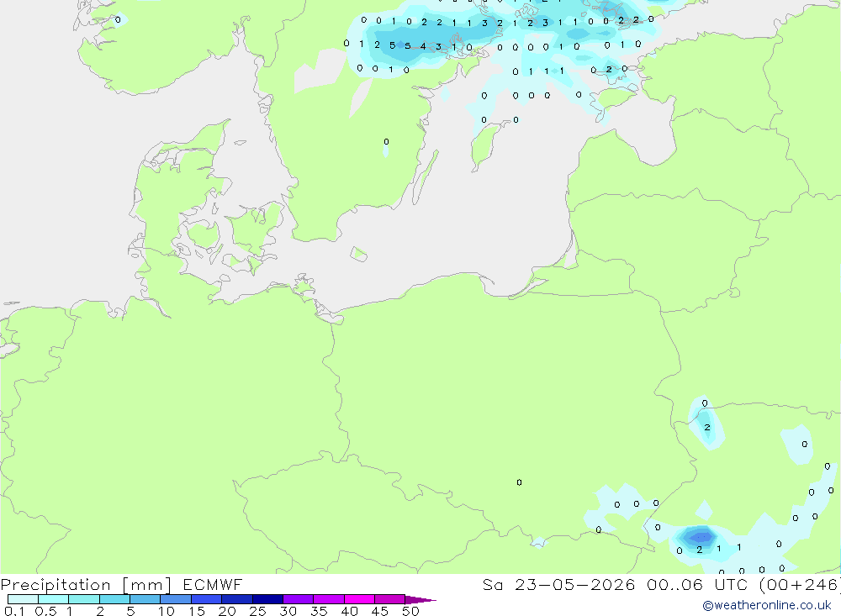Select the 'Precipitation [mm]' title text
Screen dimensions: 841x616
point(86,584)
